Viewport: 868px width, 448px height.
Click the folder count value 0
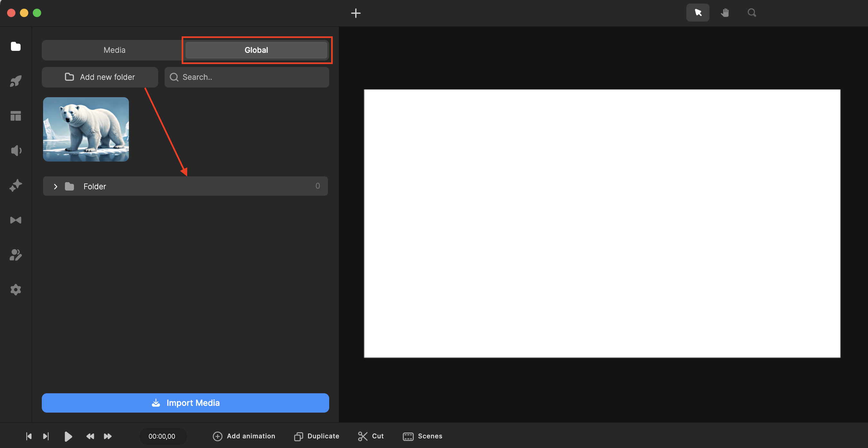coord(317,186)
